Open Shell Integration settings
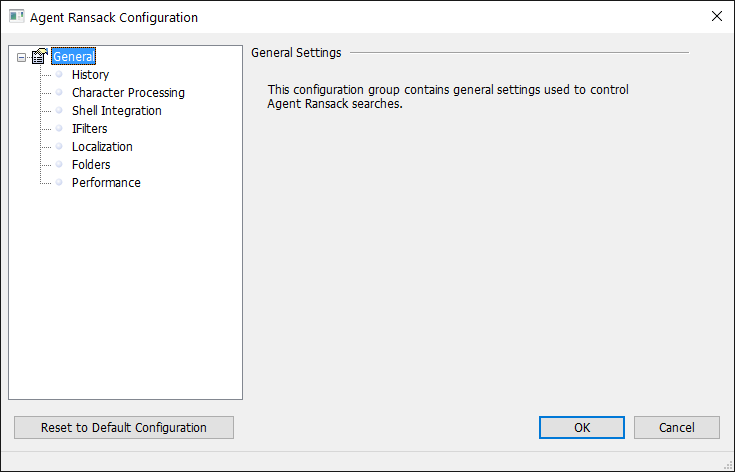The width and height of the screenshot is (735, 472). tap(117, 111)
